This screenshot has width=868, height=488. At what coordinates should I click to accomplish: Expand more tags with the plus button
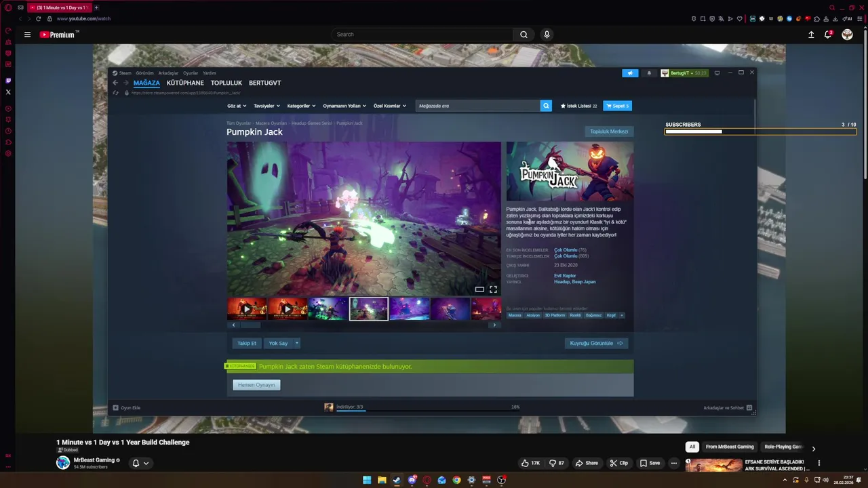click(x=621, y=315)
